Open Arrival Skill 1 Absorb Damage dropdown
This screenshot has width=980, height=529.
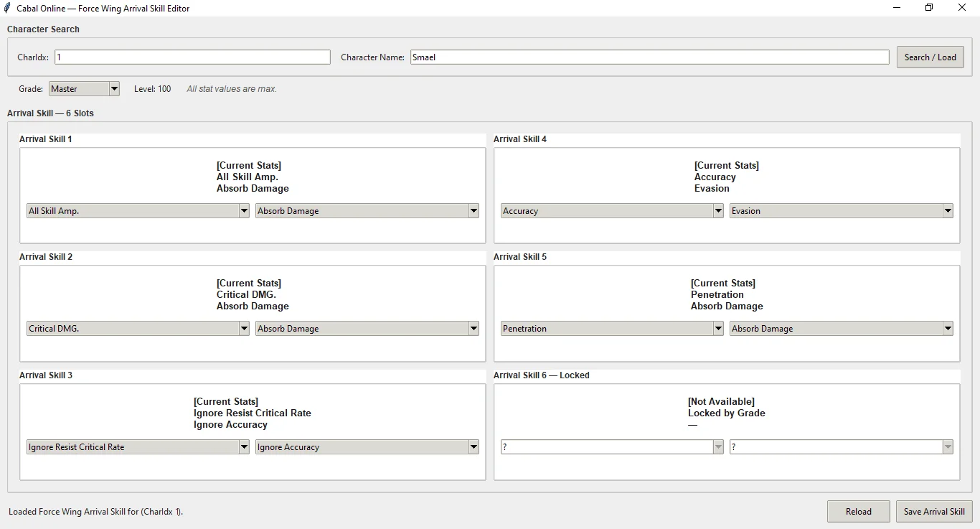coord(367,211)
